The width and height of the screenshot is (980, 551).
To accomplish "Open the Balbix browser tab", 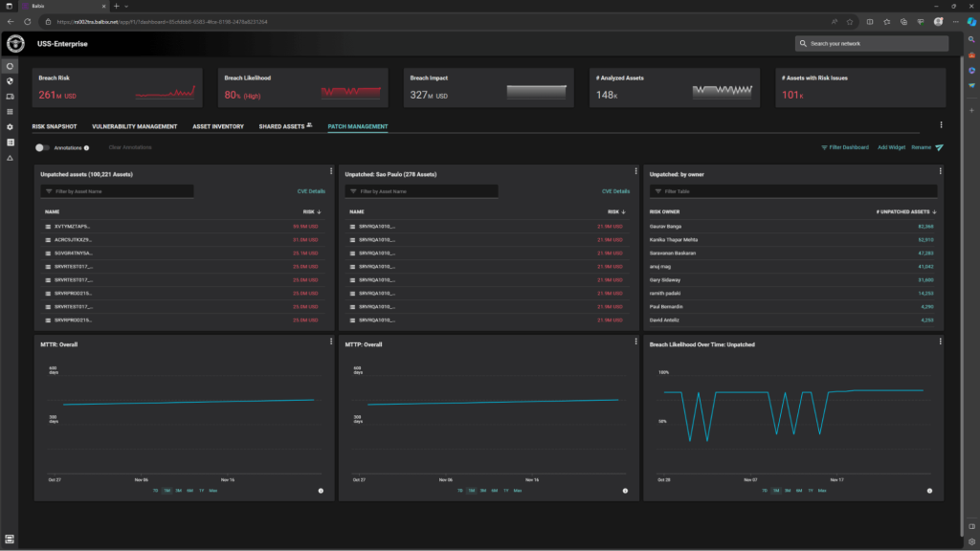I will coord(62,7).
